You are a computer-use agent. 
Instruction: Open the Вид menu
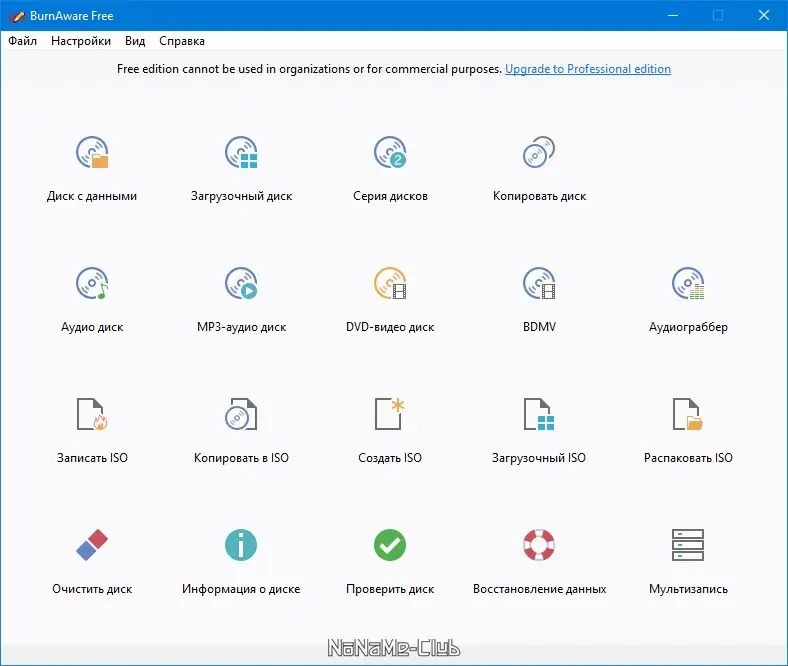tap(135, 41)
